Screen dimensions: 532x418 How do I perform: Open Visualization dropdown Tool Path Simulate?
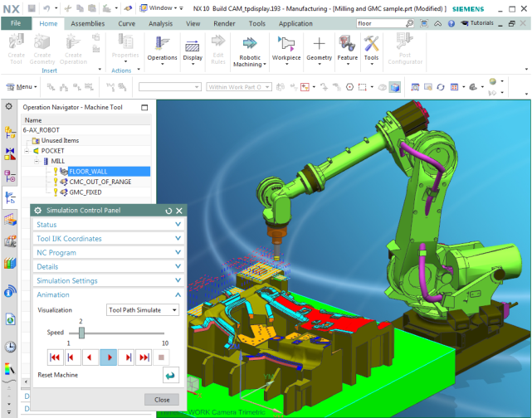143,310
